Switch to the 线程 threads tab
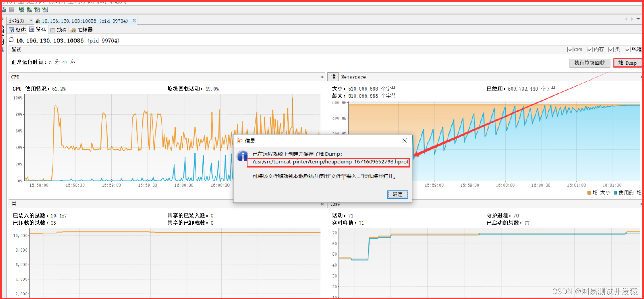 (x=58, y=30)
